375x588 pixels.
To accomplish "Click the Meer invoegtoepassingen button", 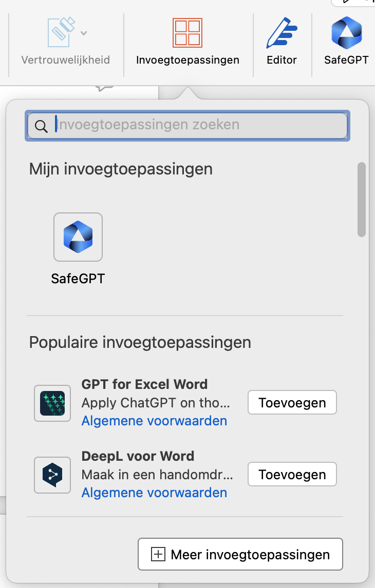I will 240,554.
